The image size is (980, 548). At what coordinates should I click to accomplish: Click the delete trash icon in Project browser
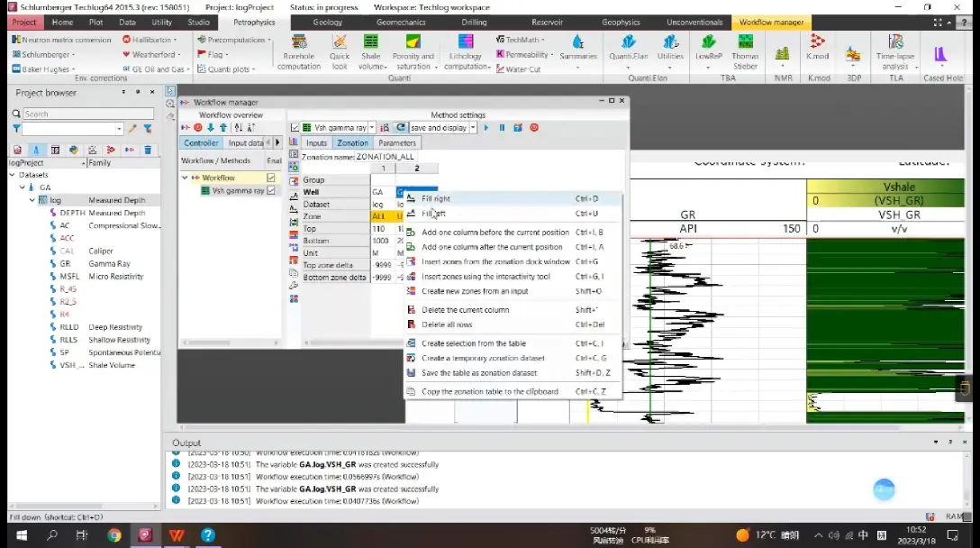(148, 151)
